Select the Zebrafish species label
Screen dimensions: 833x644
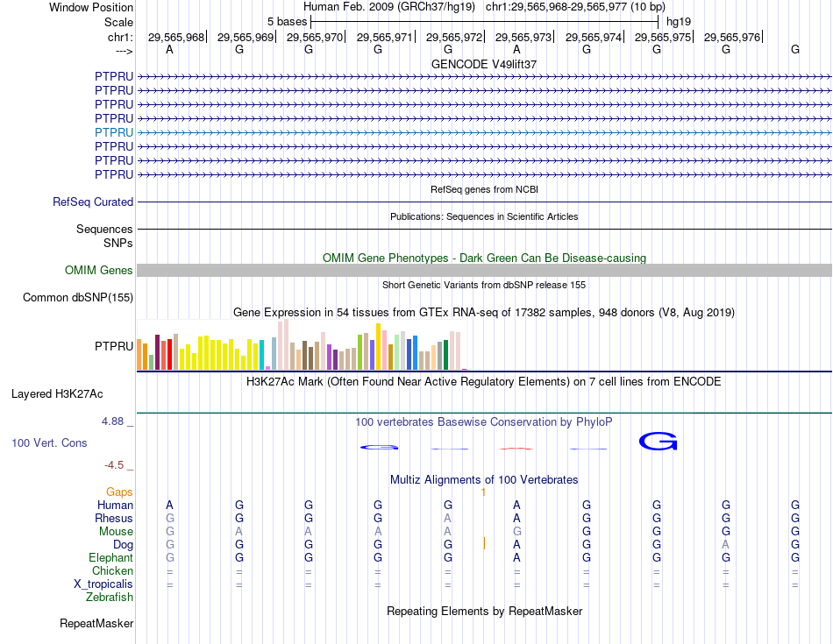(x=110, y=598)
